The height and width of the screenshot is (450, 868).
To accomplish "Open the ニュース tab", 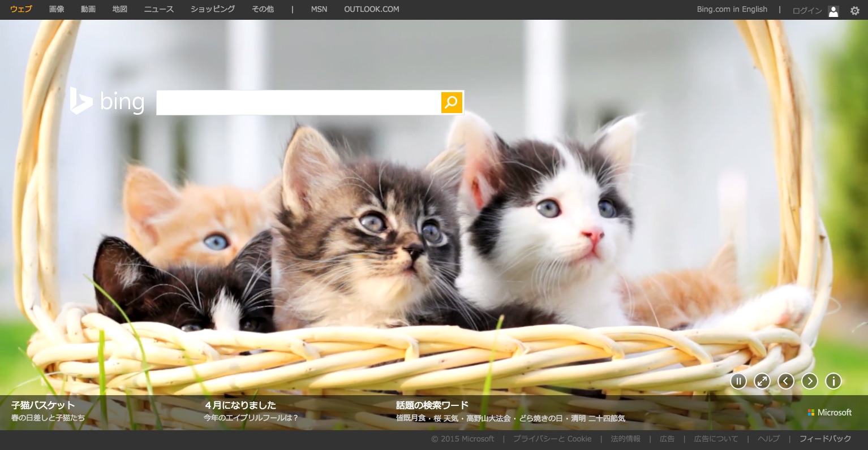I will [x=159, y=9].
